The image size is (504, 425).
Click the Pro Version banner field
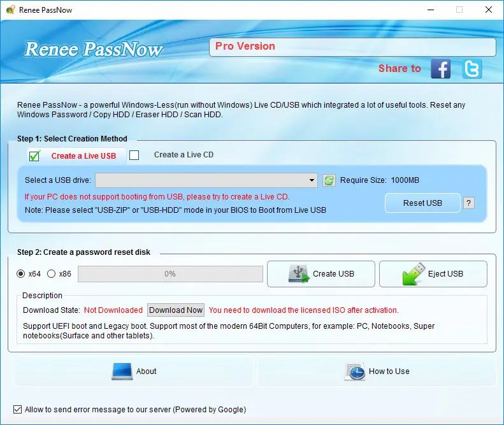pos(352,47)
